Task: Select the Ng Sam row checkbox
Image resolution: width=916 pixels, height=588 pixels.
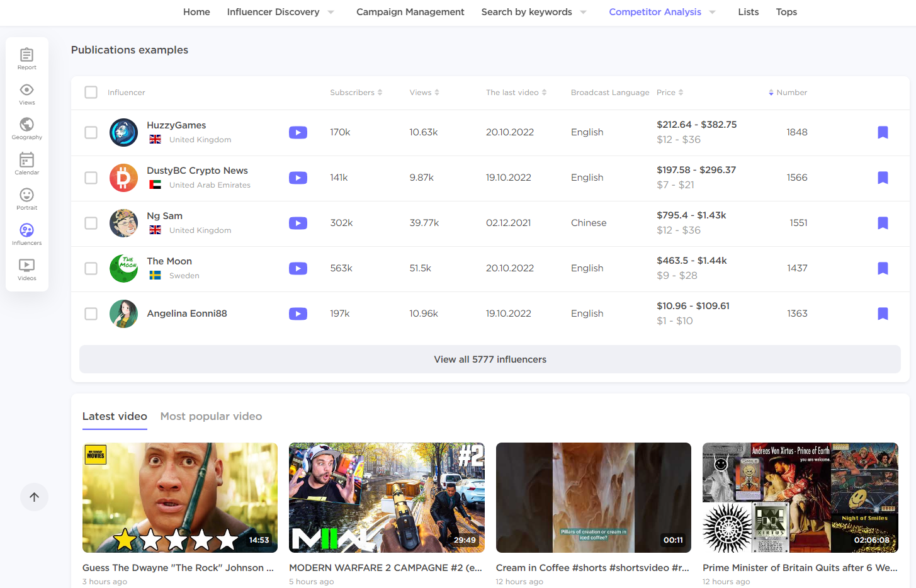Action: (91, 223)
